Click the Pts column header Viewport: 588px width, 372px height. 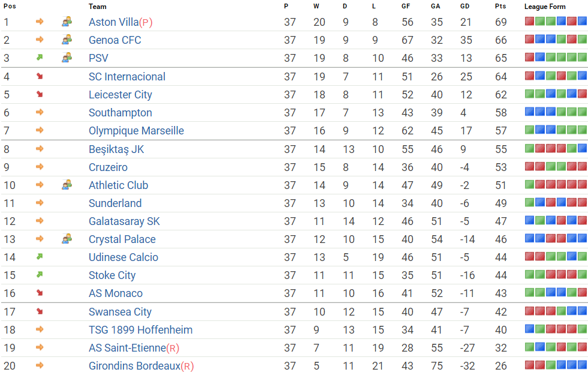click(x=500, y=7)
